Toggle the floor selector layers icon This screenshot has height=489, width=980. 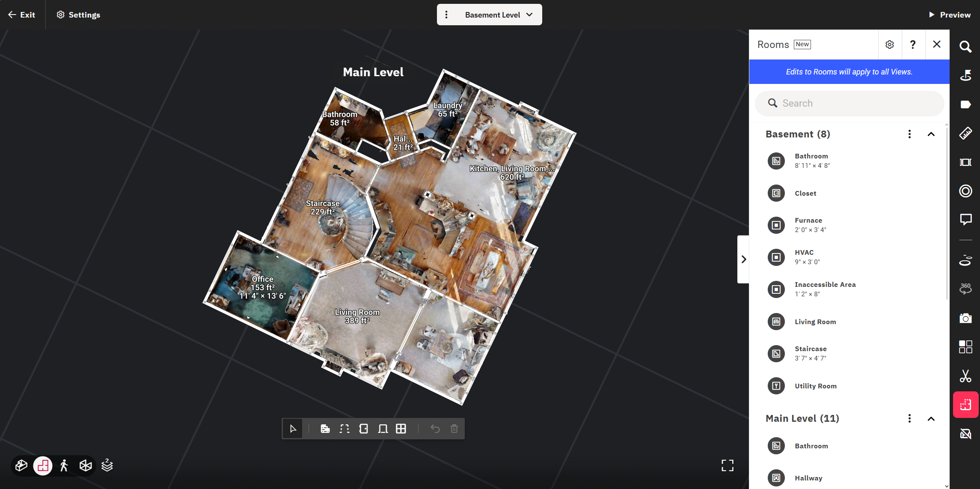[x=107, y=465]
